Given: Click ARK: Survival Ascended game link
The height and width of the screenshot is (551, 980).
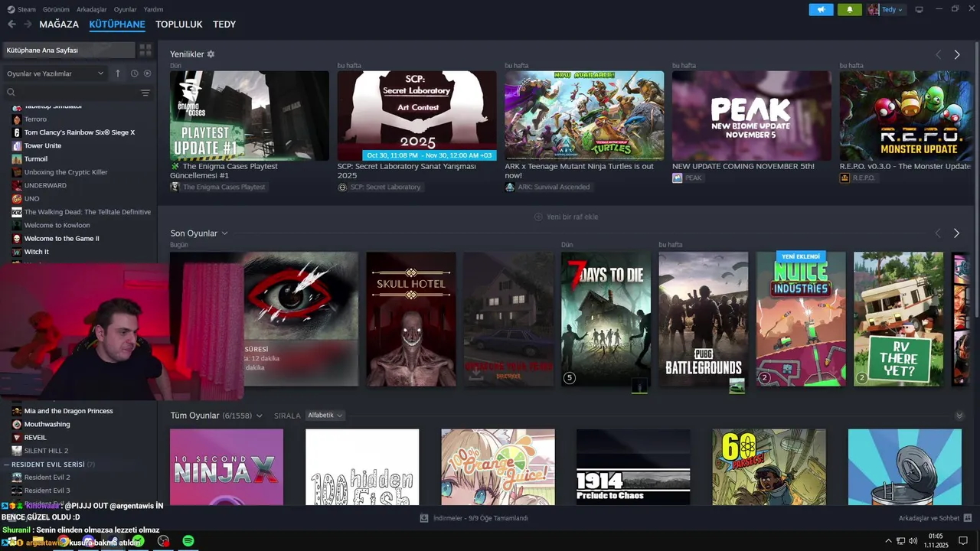Looking at the screenshot, I should [547, 187].
